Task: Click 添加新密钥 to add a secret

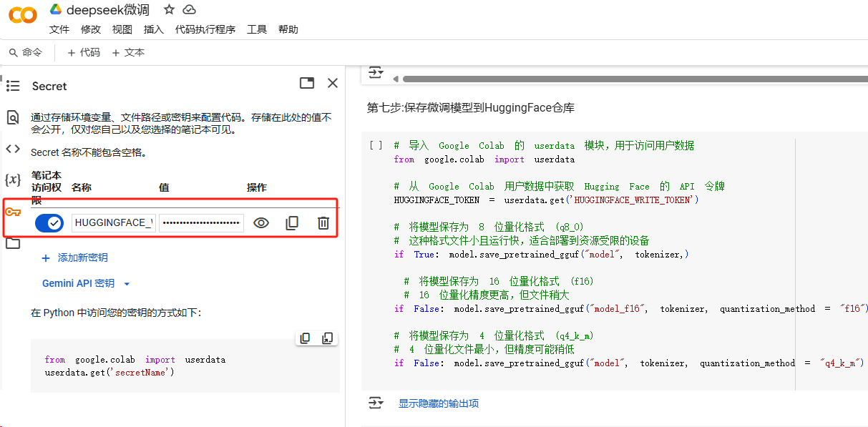Action: pyautogui.click(x=75, y=257)
